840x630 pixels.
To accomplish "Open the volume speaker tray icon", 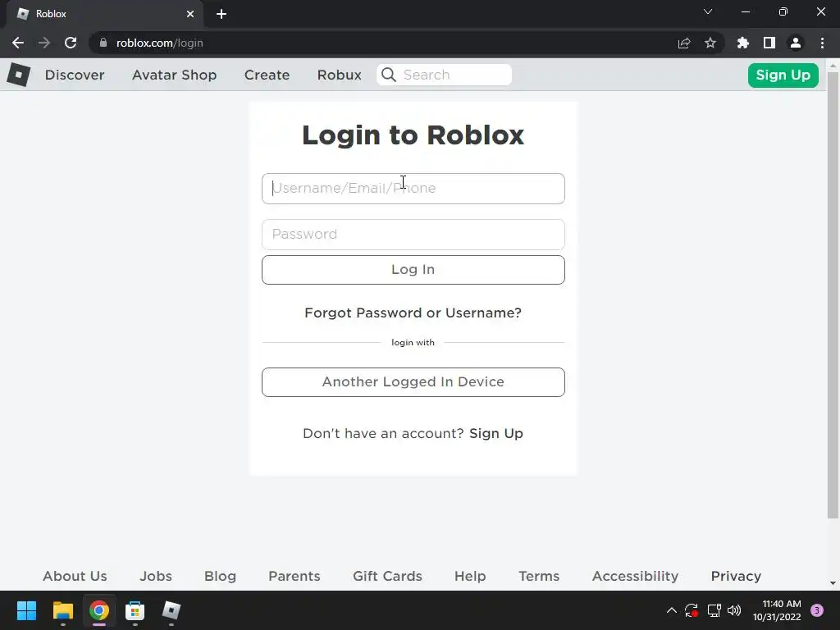I will [734, 610].
